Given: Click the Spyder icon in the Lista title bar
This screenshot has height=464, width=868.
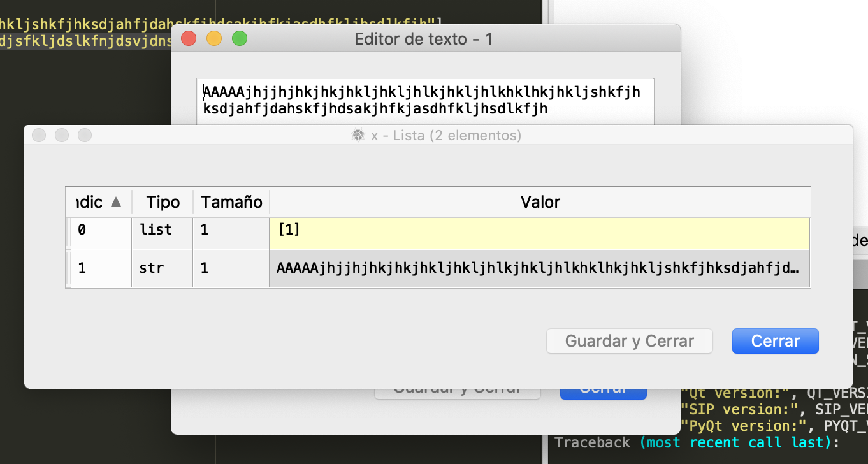Looking at the screenshot, I should pyautogui.click(x=358, y=135).
